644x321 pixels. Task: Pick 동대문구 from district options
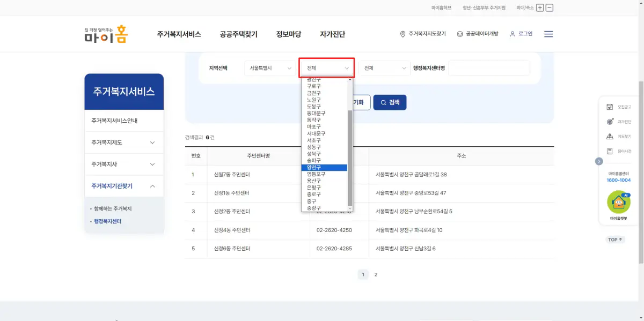point(325,113)
